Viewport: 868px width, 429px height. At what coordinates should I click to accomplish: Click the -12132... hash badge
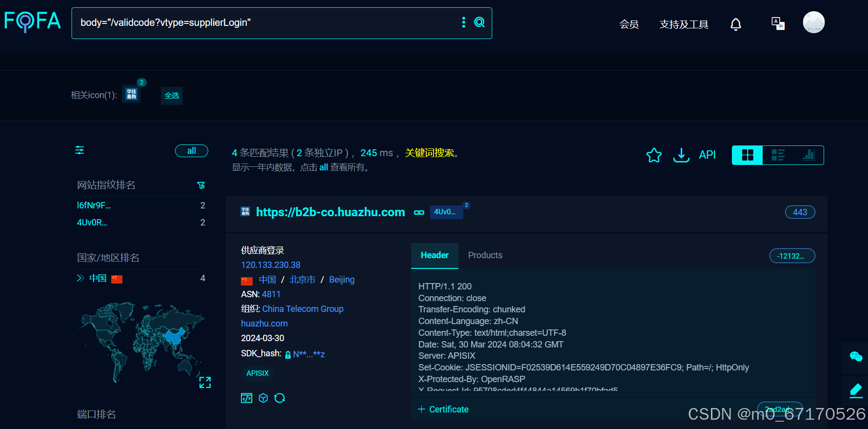[792, 256]
